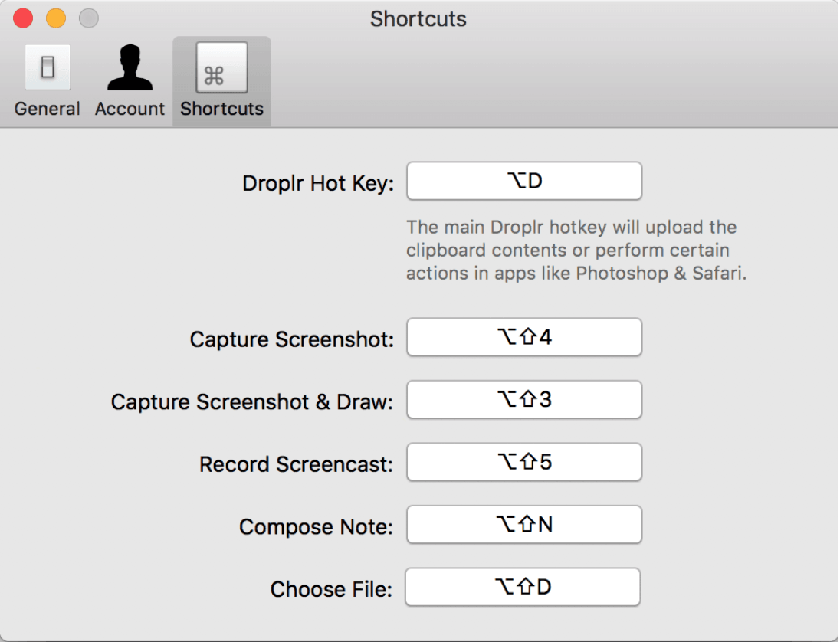Click the Droplr Hot Key label
The image size is (840, 642).
click(x=318, y=183)
